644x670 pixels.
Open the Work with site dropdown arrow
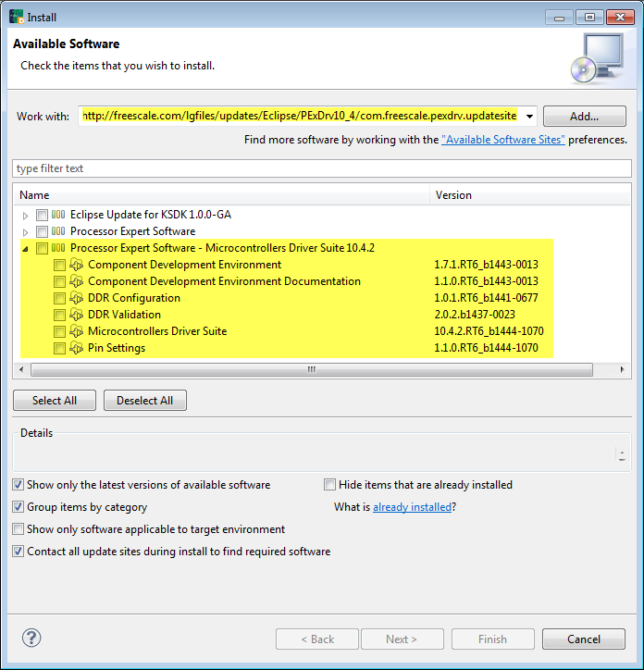pos(529,117)
